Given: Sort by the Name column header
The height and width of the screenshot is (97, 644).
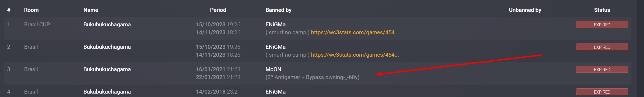Looking at the screenshot, I should (x=91, y=10).
